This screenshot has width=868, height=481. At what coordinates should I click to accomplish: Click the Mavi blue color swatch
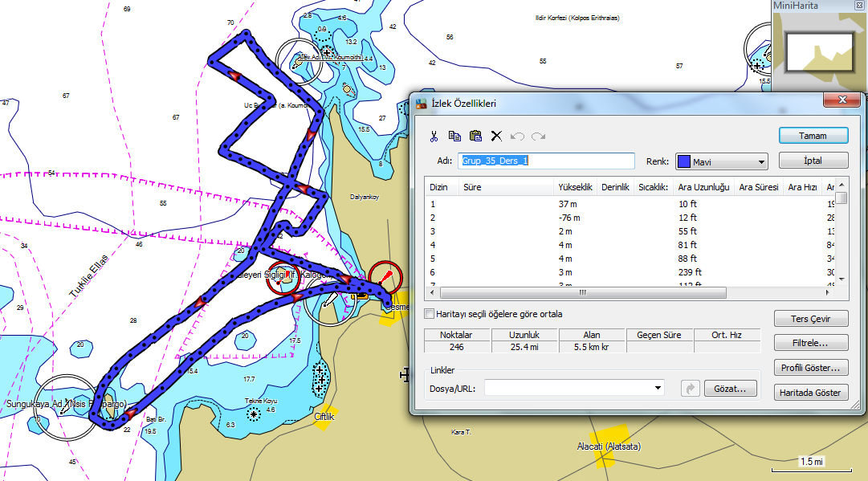[684, 161]
